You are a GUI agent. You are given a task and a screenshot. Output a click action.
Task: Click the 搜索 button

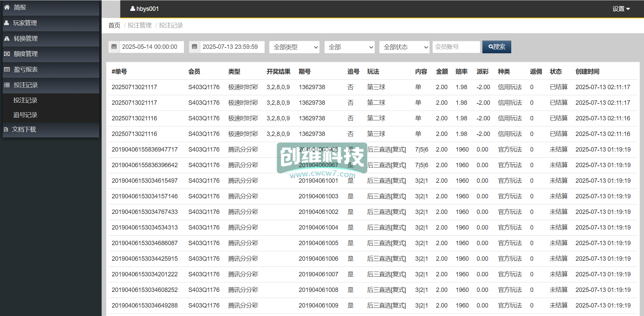tap(497, 47)
